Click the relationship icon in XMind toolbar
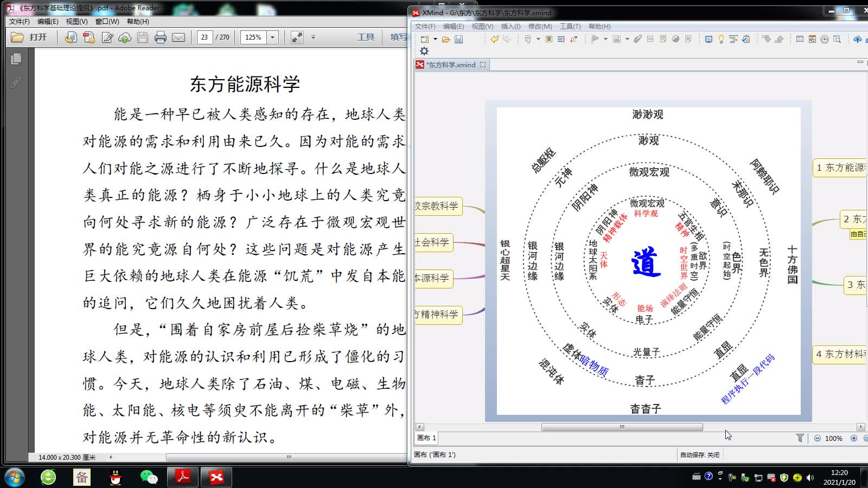The image size is (868, 488). tap(573, 39)
